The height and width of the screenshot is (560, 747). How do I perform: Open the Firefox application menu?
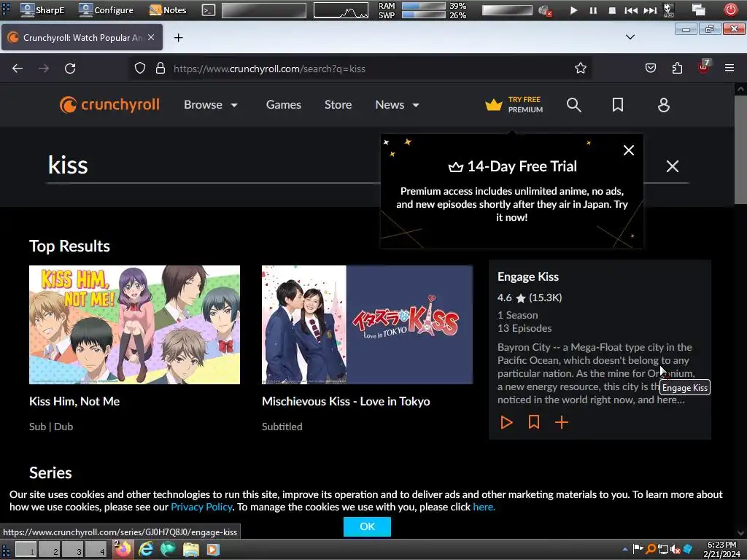[729, 69]
